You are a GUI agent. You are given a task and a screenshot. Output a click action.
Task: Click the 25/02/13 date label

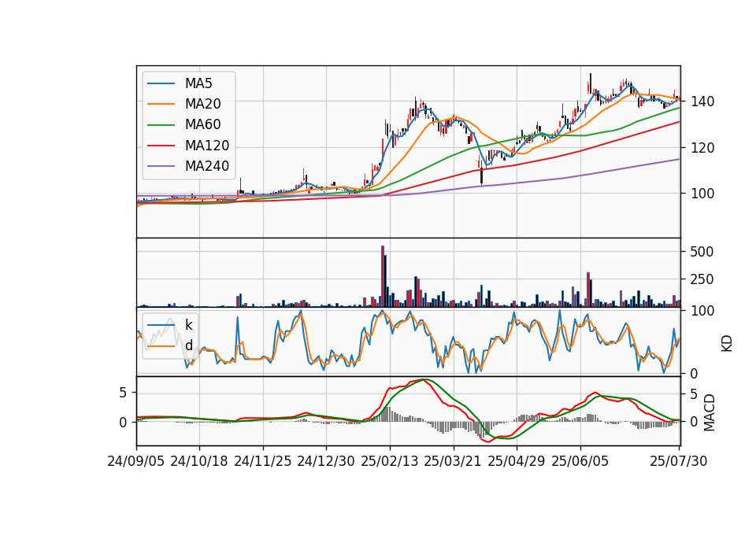click(390, 461)
